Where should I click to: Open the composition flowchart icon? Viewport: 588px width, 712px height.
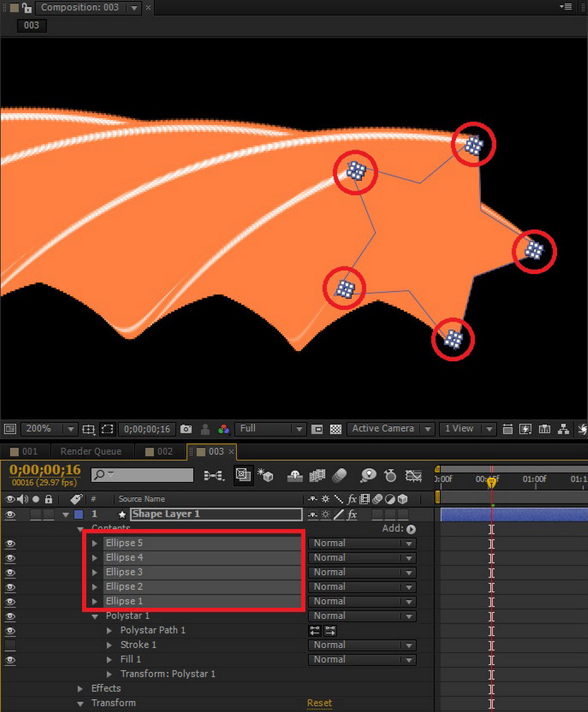click(563, 429)
